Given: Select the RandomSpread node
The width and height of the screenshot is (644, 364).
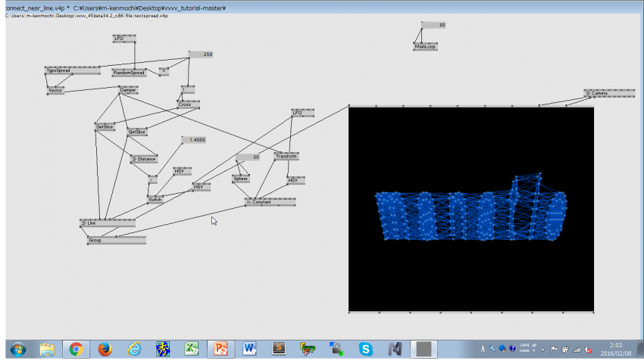Looking at the screenshot, I should 128,73.
